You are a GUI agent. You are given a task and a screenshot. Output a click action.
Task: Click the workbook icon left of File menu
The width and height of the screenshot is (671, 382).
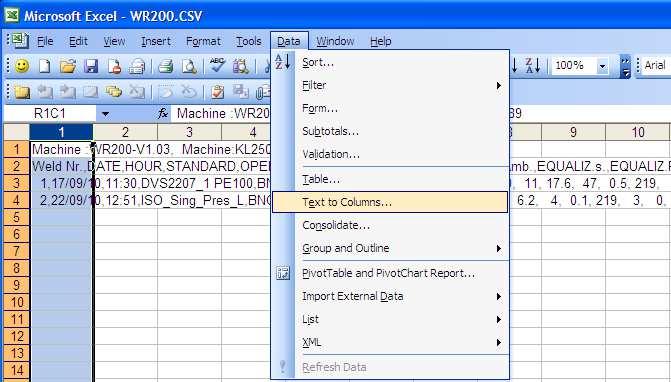[x=19, y=41]
